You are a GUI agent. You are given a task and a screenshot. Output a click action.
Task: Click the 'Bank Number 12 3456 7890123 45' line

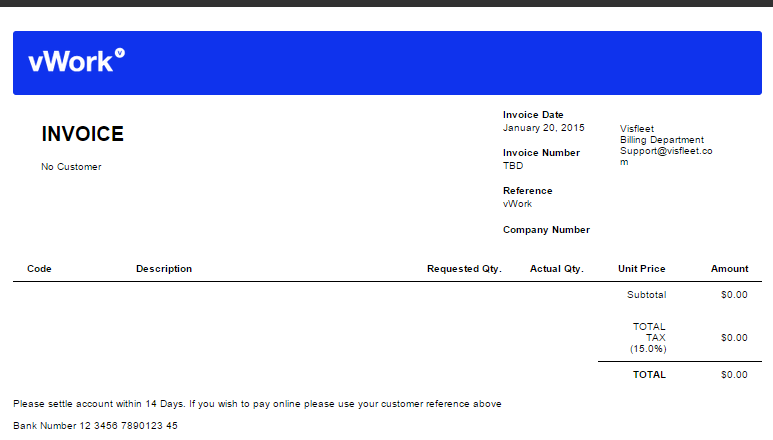click(95, 426)
